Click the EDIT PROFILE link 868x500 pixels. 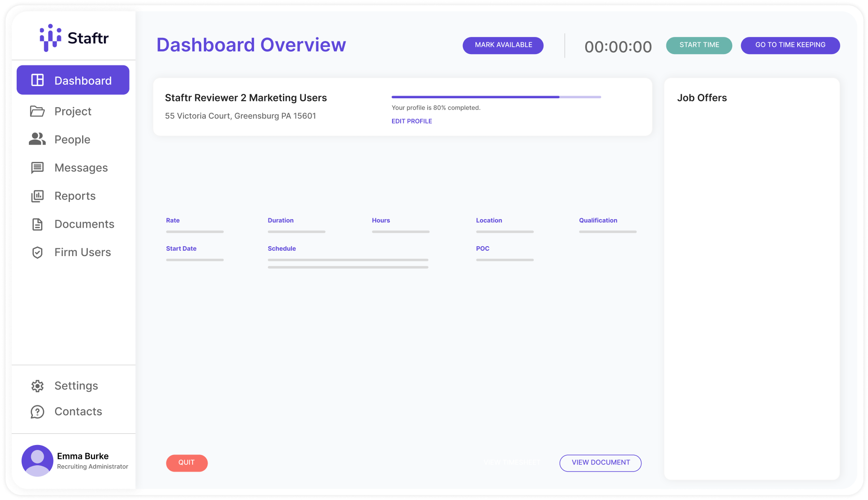pyautogui.click(x=411, y=121)
